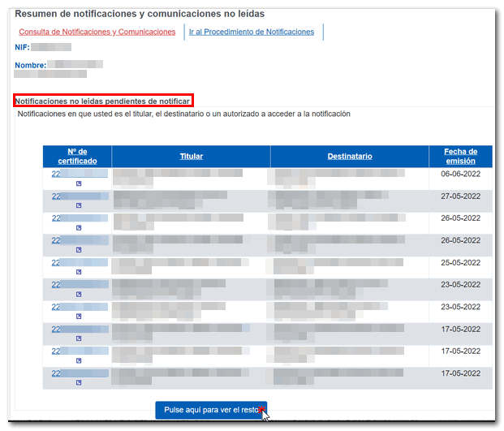Viewport: 504px width, 431px height.
Task: Click open icon in second 26-05-2022 row
Action: [x=79, y=251]
